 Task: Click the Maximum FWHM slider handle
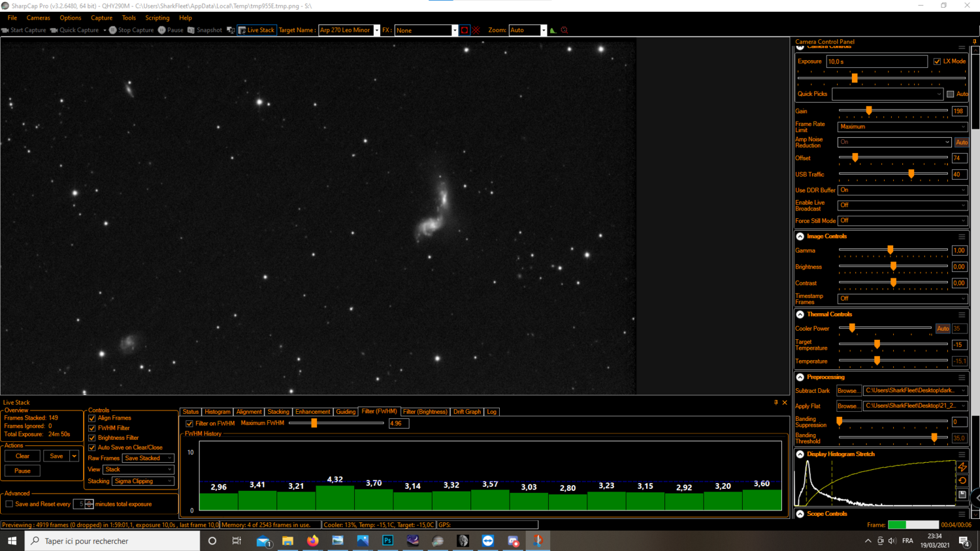click(x=314, y=424)
